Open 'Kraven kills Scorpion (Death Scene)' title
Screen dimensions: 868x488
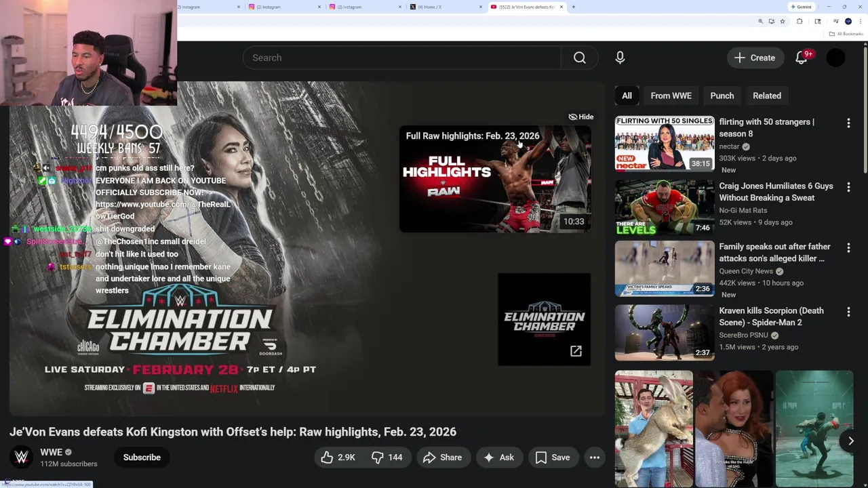pos(771,317)
